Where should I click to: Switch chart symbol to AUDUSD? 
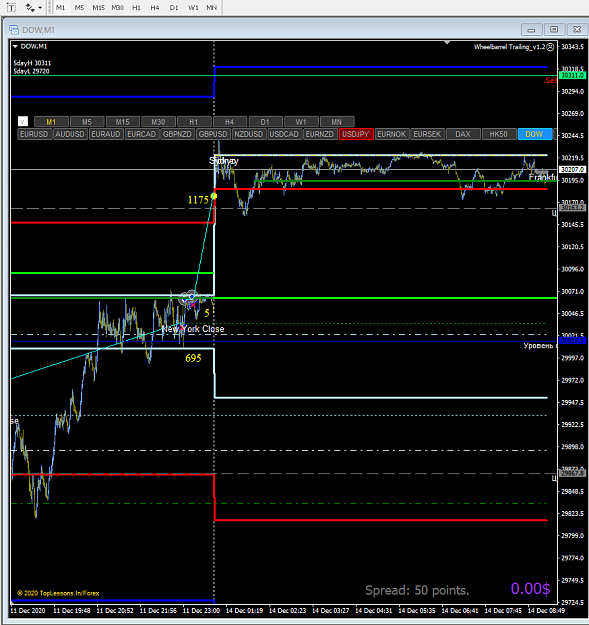point(70,134)
